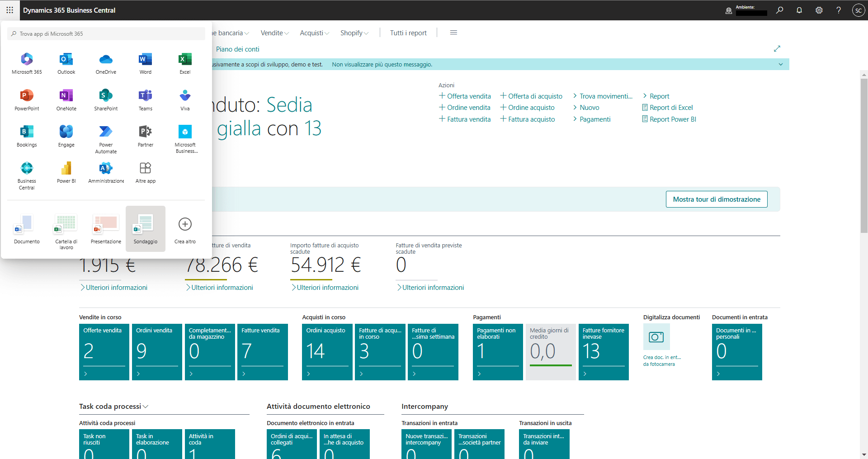The width and height of the screenshot is (868, 459).
Task: Open the Sondaggio template
Action: coord(145,228)
